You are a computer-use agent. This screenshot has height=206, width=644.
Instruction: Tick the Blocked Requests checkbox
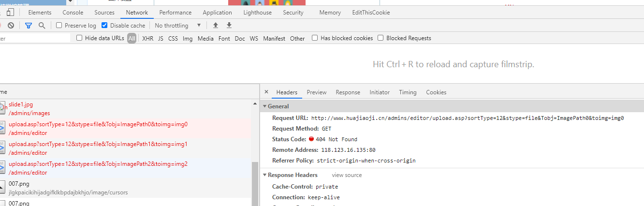pos(381,38)
